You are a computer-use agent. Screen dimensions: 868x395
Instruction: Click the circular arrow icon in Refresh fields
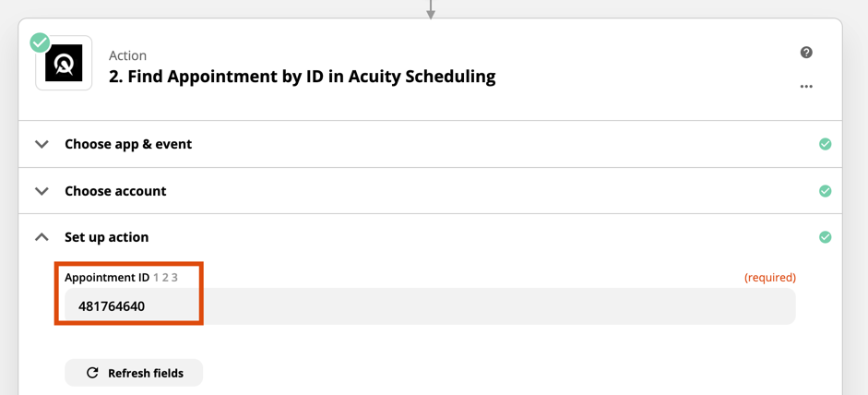[x=92, y=373]
